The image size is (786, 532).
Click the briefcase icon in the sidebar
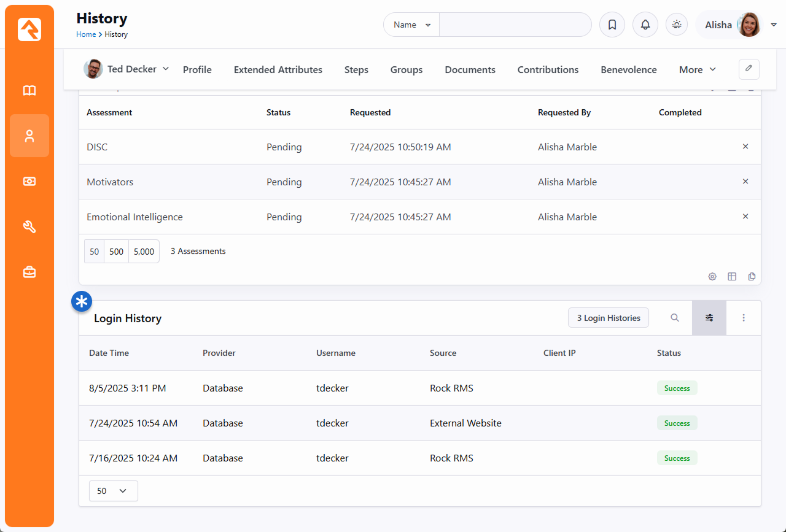click(29, 272)
